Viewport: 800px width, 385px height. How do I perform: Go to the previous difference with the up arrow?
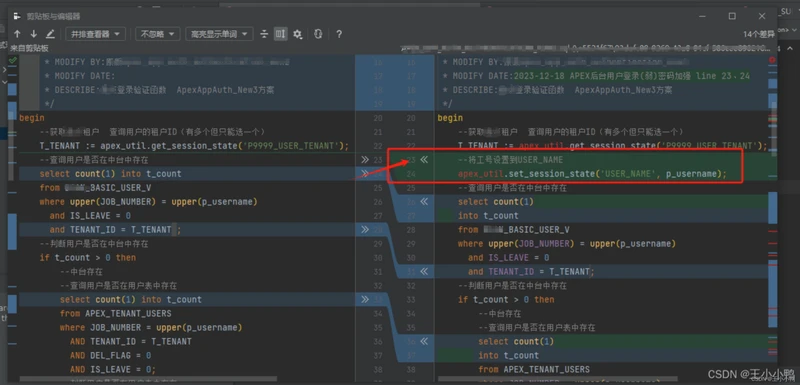[17, 34]
